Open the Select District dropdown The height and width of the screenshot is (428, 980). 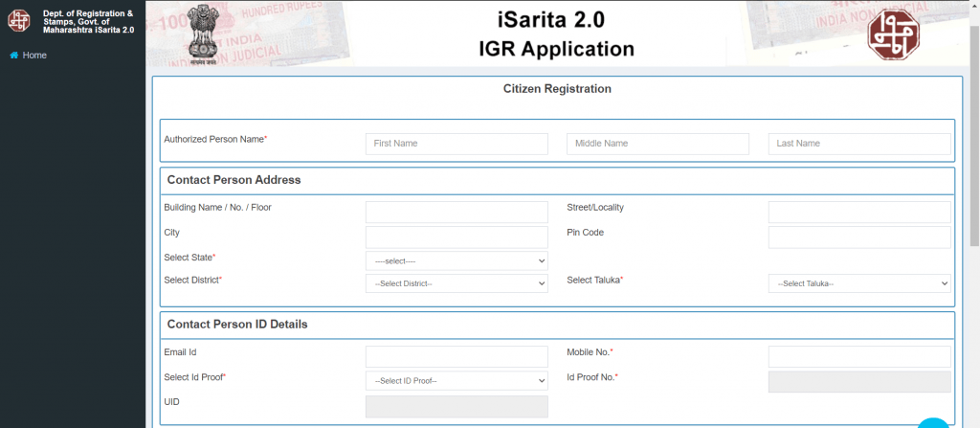tap(457, 283)
